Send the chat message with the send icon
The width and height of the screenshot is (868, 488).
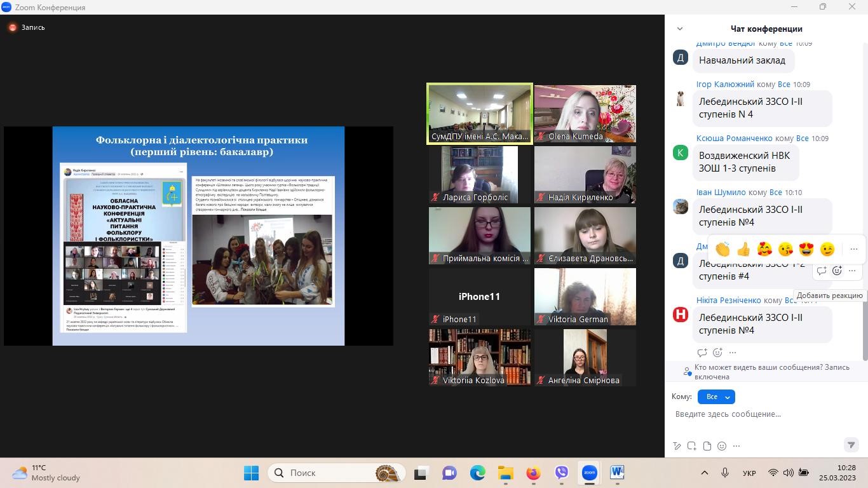click(x=851, y=445)
